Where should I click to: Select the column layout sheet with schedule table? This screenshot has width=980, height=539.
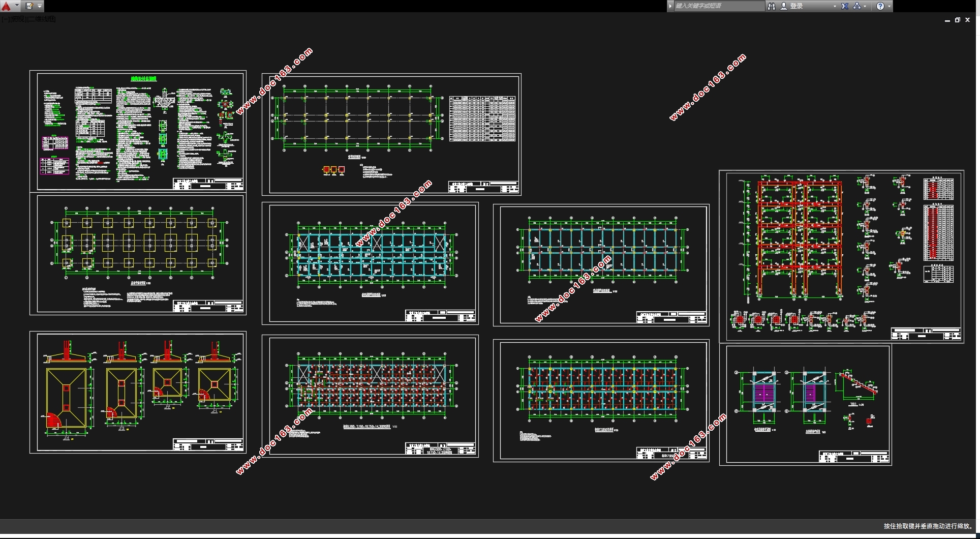[x=391, y=134]
